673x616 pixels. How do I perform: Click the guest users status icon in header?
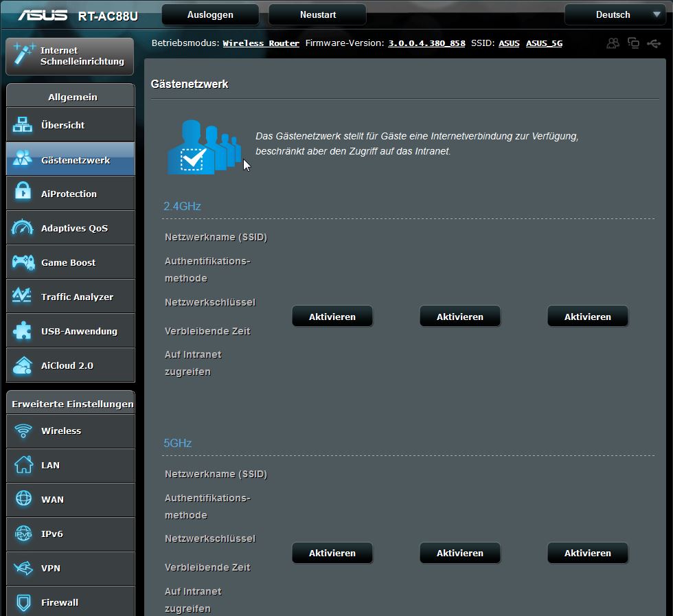point(613,43)
